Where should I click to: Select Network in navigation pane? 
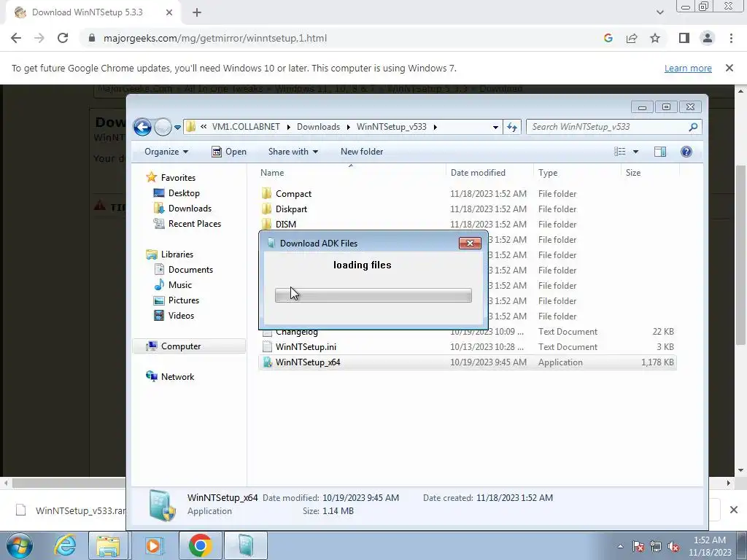tap(177, 377)
